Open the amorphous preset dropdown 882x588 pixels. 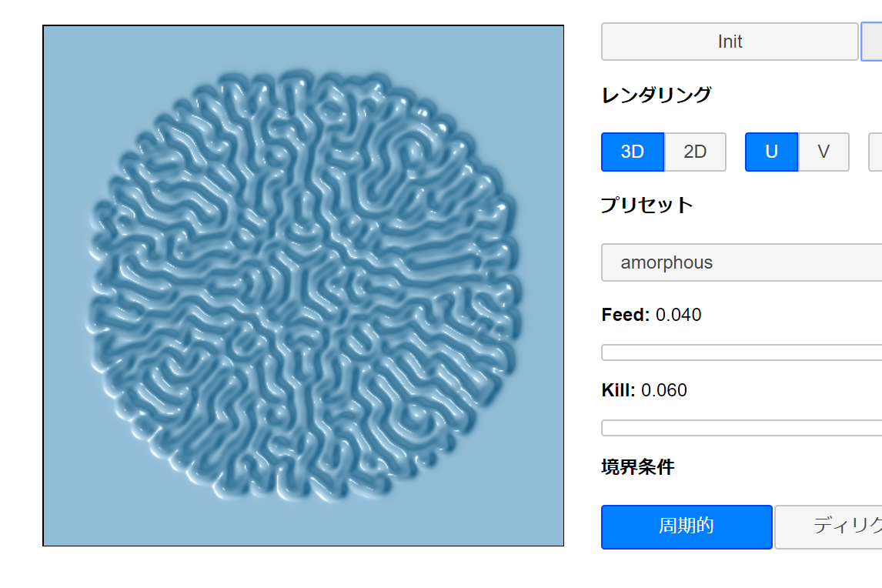pyautogui.click(x=741, y=262)
